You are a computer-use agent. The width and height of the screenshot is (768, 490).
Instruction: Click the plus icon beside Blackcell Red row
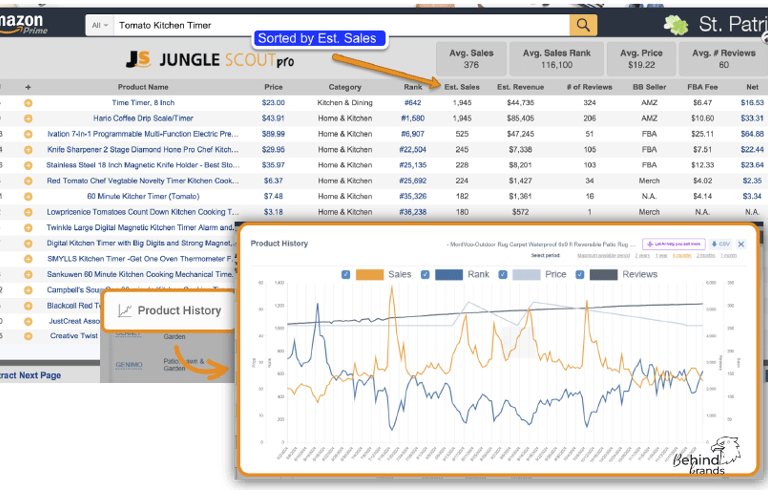coord(28,306)
